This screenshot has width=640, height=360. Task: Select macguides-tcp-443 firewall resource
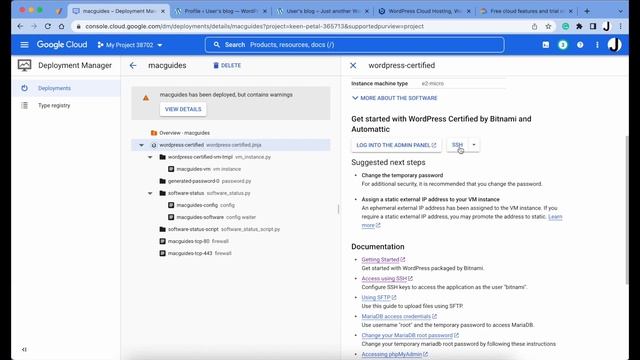[231, 253]
